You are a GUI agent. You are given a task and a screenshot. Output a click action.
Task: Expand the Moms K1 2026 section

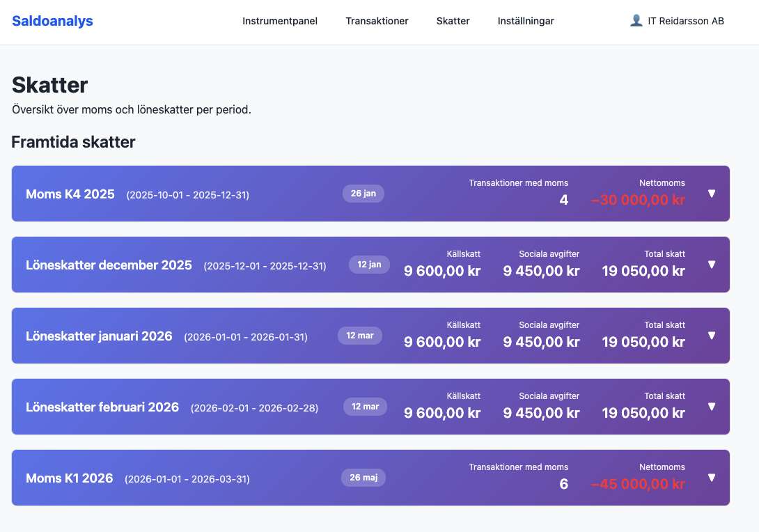click(712, 478)
